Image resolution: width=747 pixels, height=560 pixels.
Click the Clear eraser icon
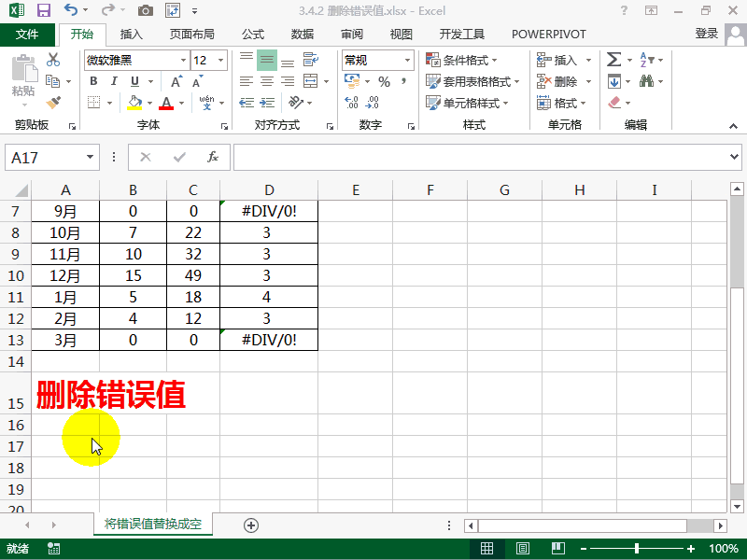point(614,103)
